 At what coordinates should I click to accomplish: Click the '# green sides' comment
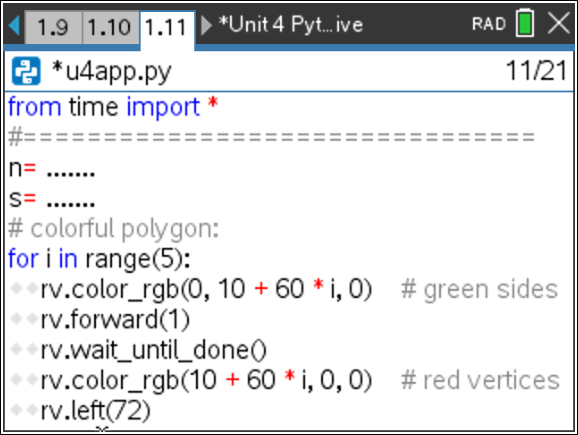coord(479,290)
